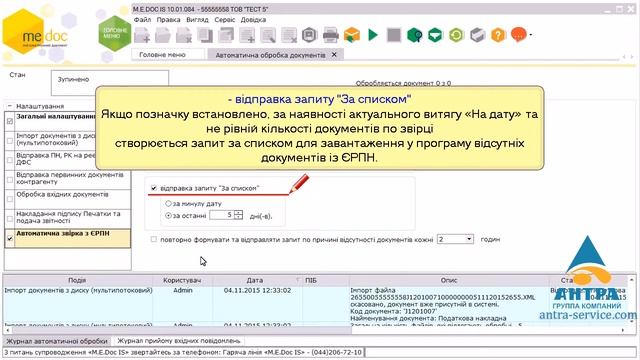Click the new document toolbar icon
Viewport: 640px width, 360px height.
tap(142, 35)
